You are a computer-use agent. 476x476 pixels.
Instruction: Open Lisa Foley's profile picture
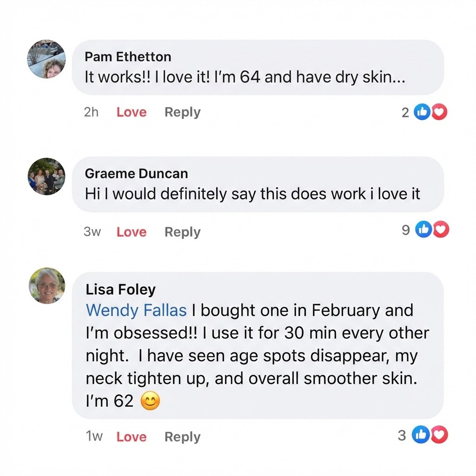coord(46,286)
